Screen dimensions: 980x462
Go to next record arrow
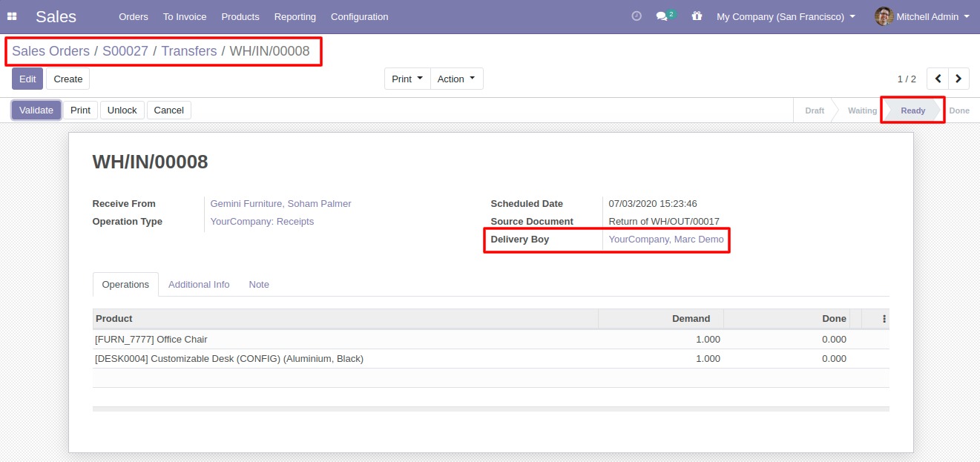click(959, 79)
